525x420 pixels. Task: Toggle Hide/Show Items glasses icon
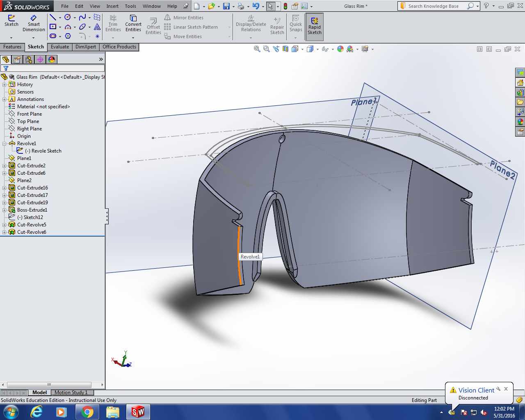[325, 49]
